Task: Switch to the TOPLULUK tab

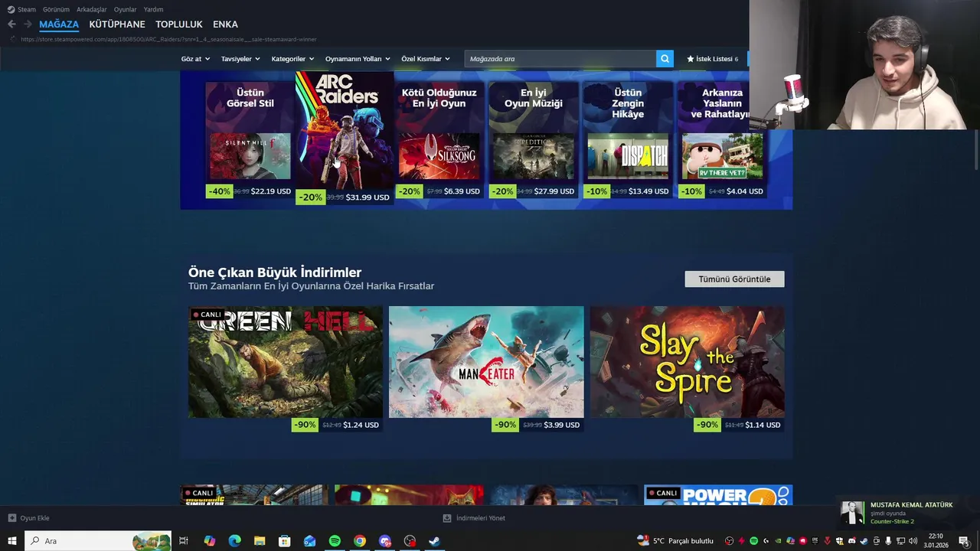Action: click(x=179, y=24)
